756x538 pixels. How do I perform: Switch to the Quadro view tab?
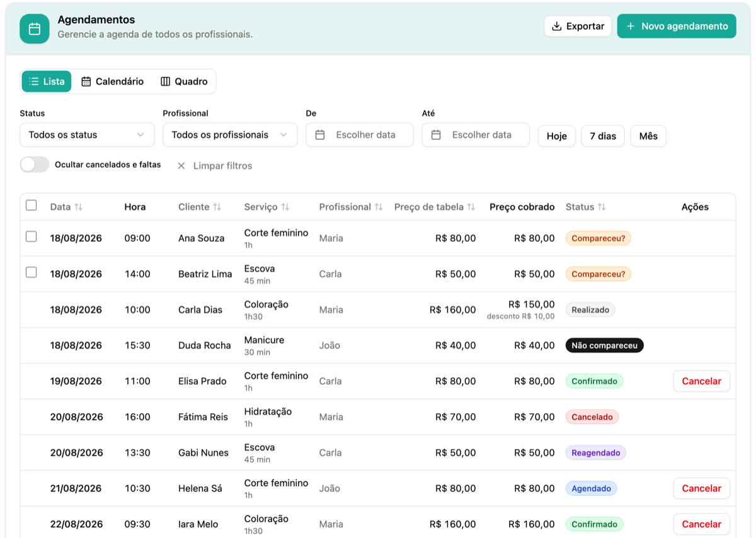[x=184, y=81]
